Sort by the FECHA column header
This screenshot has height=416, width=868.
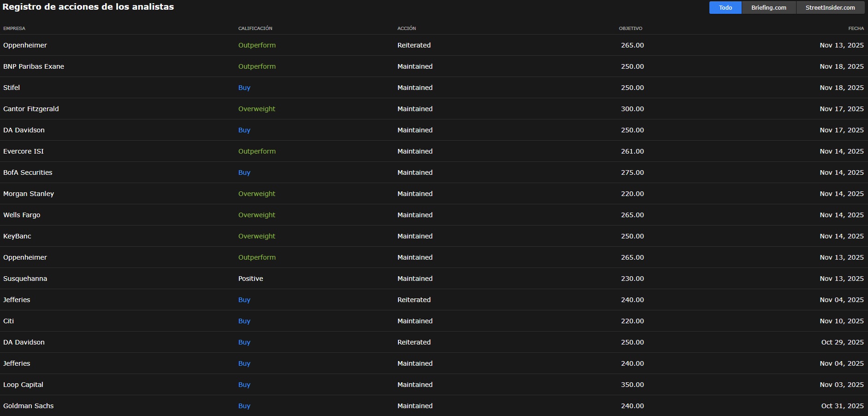pyautogui.click(x=856, y=29)
